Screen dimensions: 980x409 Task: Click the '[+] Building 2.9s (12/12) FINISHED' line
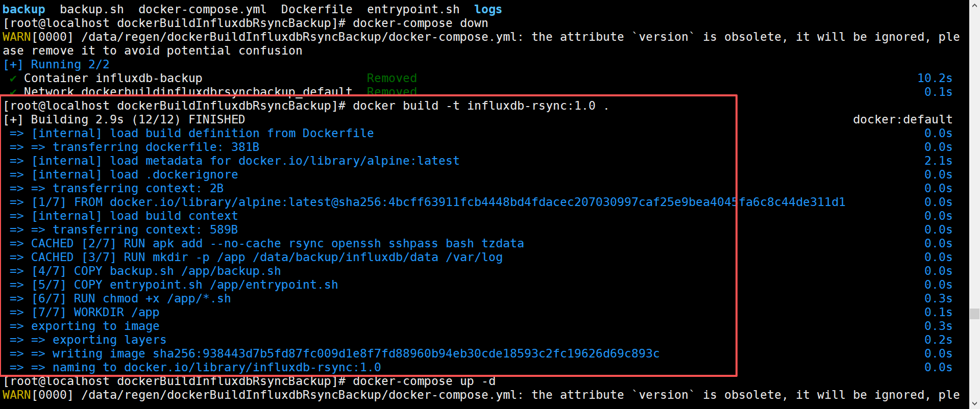124,120
